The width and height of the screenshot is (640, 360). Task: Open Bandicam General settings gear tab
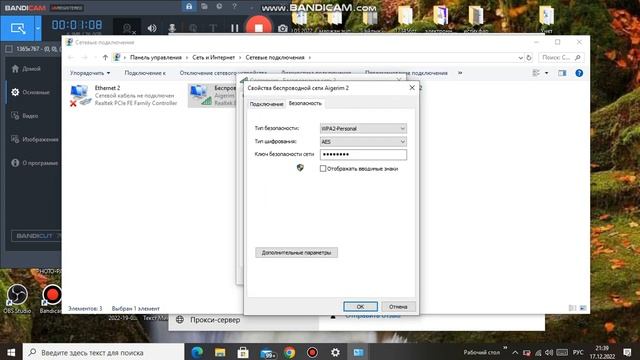click(31, 92)
